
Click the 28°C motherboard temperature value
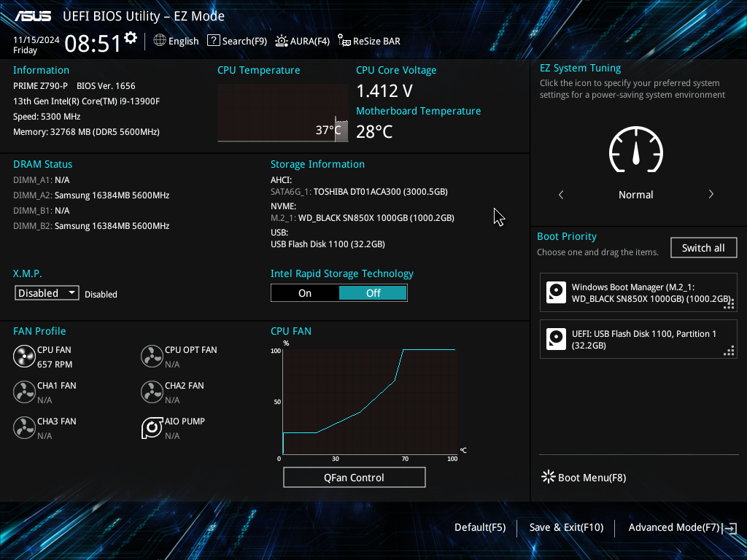tap(374, 131)
